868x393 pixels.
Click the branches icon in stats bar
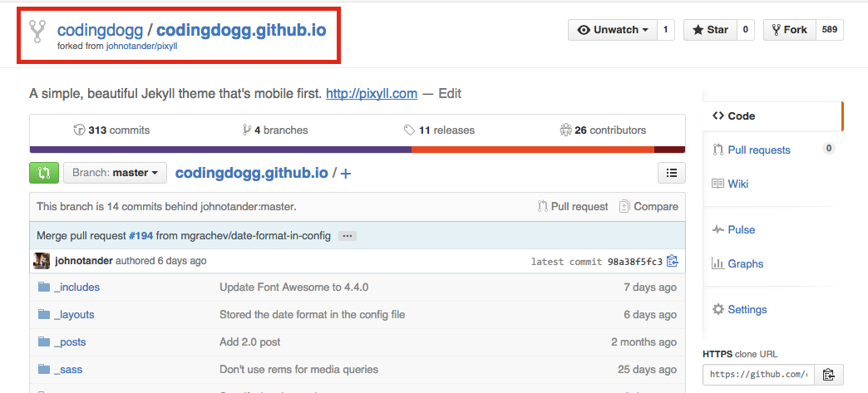(x=246, y=130)
